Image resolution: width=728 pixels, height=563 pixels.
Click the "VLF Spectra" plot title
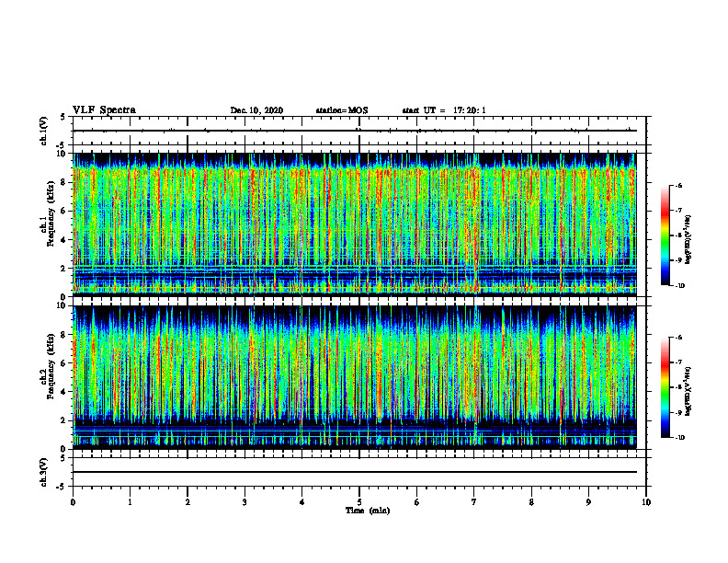[x=104, y=110]
